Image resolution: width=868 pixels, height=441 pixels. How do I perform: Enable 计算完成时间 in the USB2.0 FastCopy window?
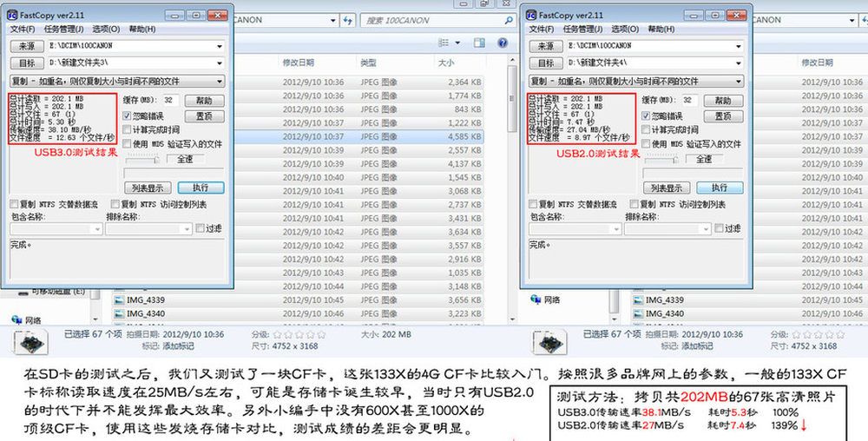click(x=647, y=129)
